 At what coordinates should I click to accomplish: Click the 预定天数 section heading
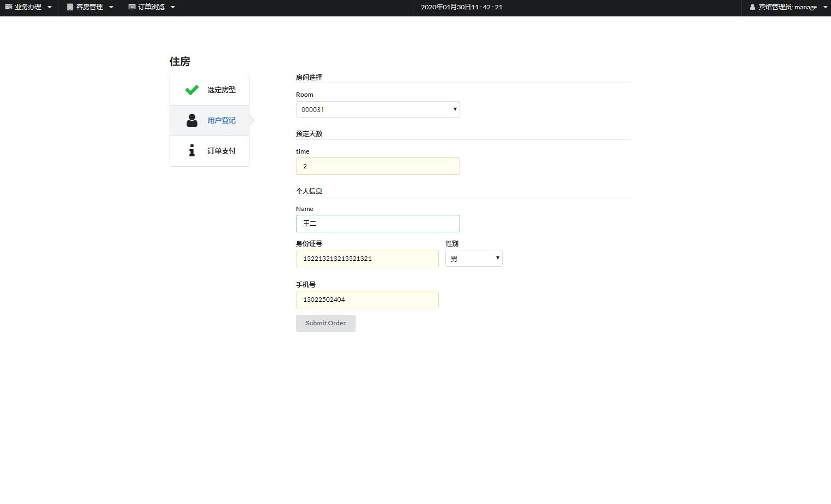[309, 134]
